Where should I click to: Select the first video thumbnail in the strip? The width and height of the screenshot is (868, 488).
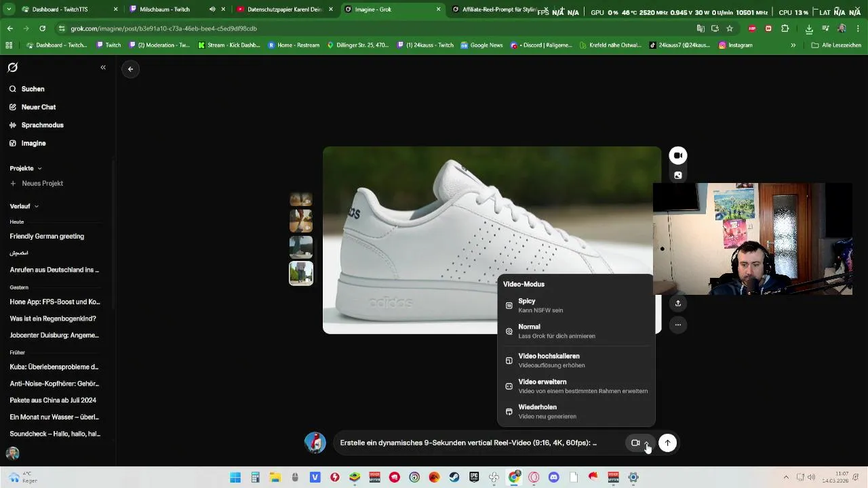pyautogui.click(x=301, y=199)
